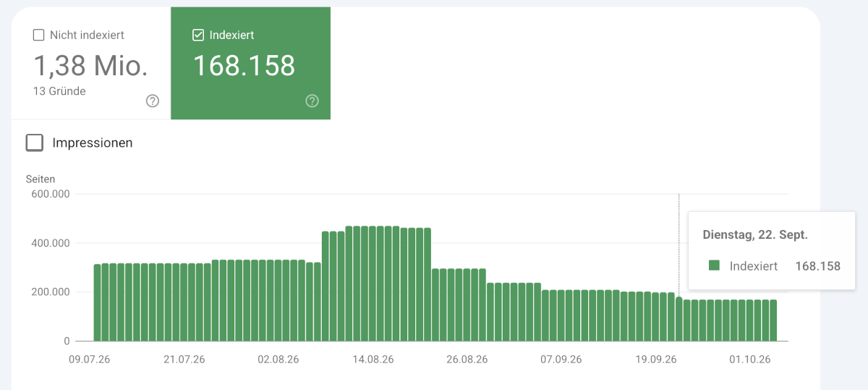868x390 pixels.
Task: Click the Seiten axis title
Action: coord(41,179)
